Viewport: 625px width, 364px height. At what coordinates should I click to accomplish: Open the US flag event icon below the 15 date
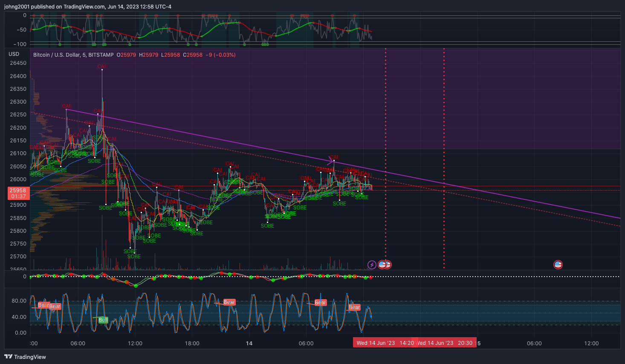coord(558,265)
